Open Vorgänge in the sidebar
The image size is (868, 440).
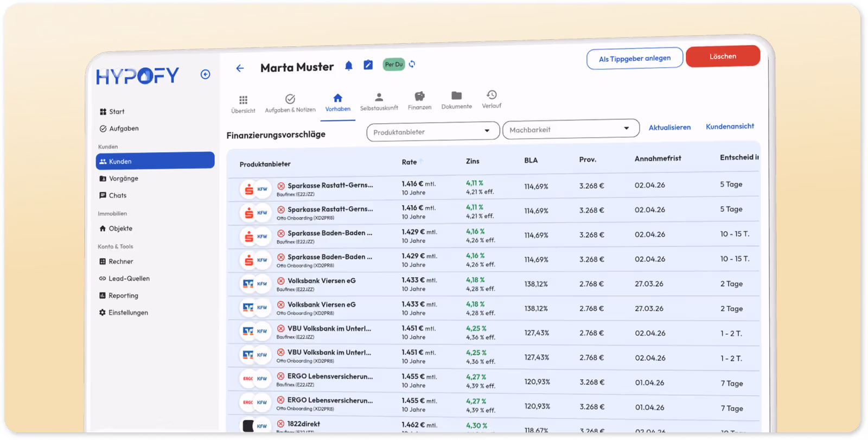119,178
